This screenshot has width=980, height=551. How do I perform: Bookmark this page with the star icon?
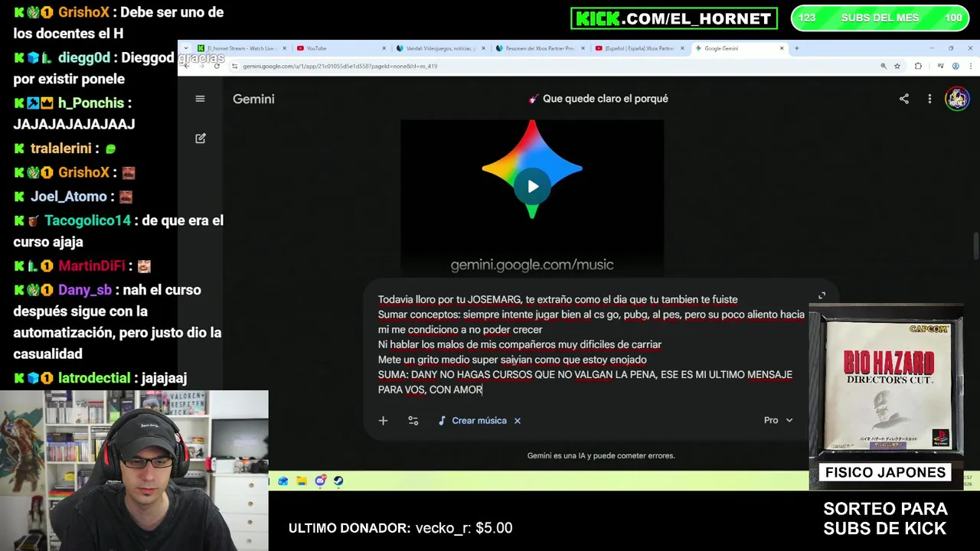(897, 66)
